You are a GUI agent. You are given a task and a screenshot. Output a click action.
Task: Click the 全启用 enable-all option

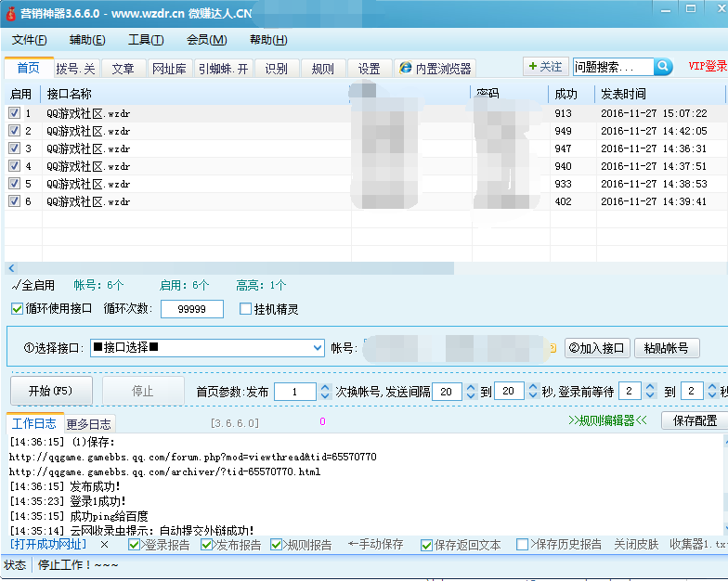[33, 285]
